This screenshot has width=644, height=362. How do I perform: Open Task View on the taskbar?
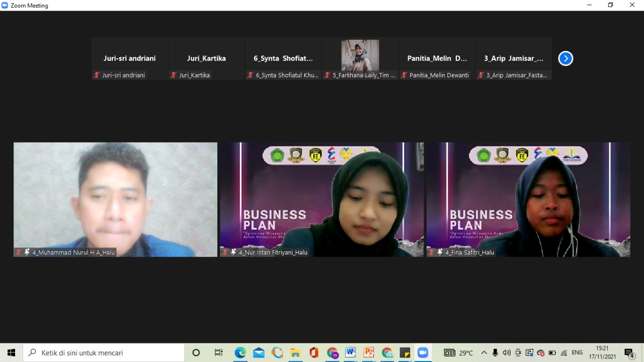point(218,353)
